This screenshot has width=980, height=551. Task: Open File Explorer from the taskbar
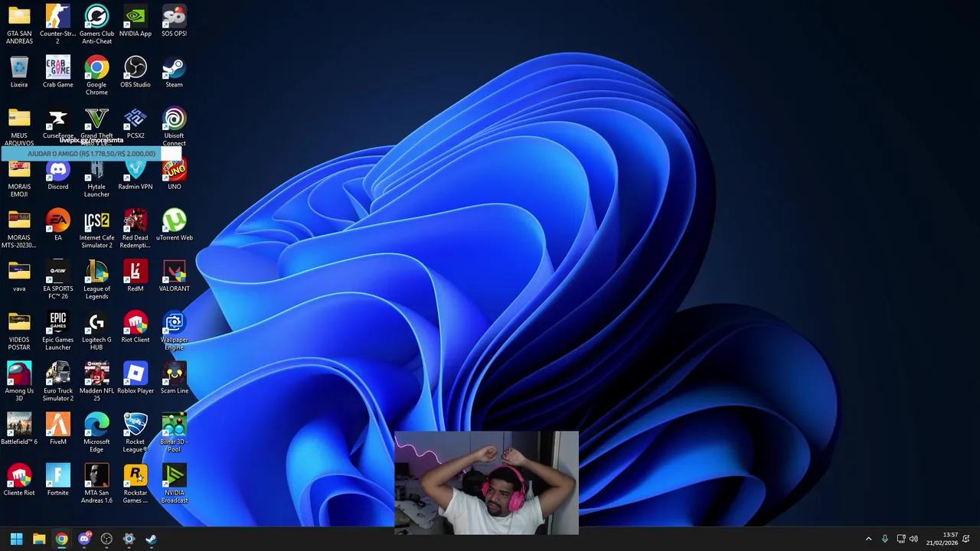pos(39,540)
